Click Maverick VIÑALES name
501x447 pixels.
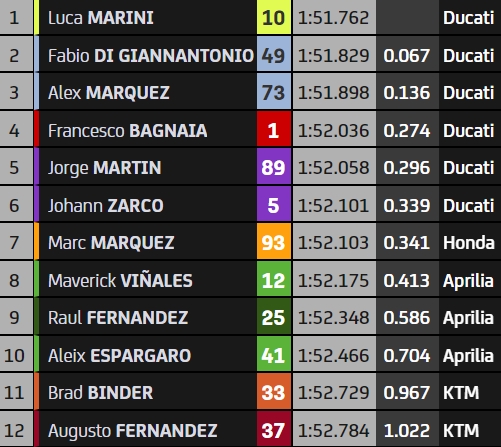(x=120, y=280)
